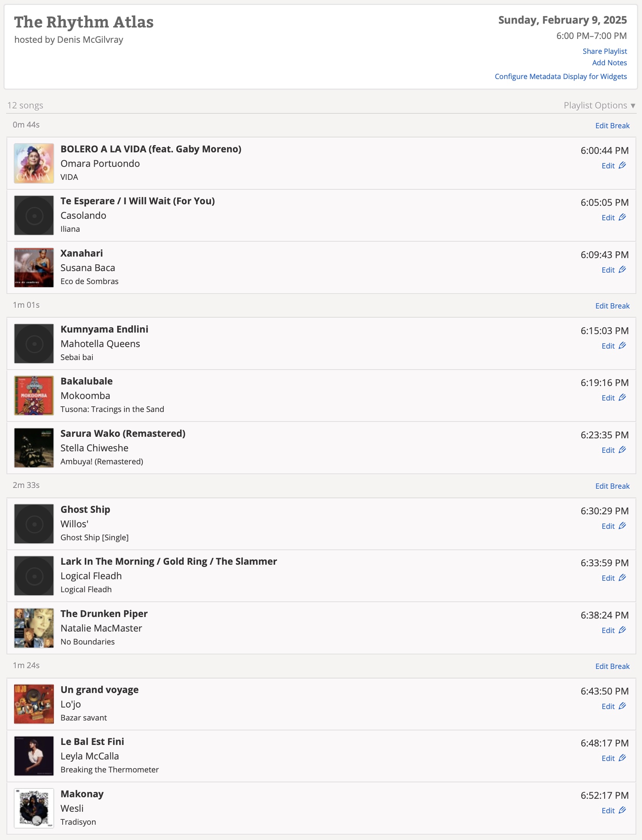Image resolution: width=642 pixels, height=840 pixels.
Task: Edit the 2m 33s break
Action: pos(612,486)
